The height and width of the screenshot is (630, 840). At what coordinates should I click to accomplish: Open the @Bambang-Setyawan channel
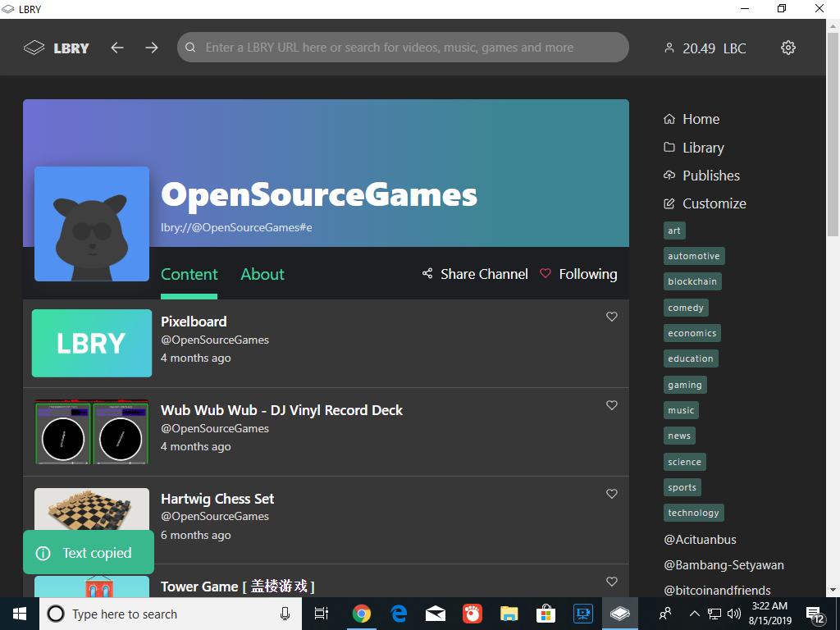click(724, 565)
